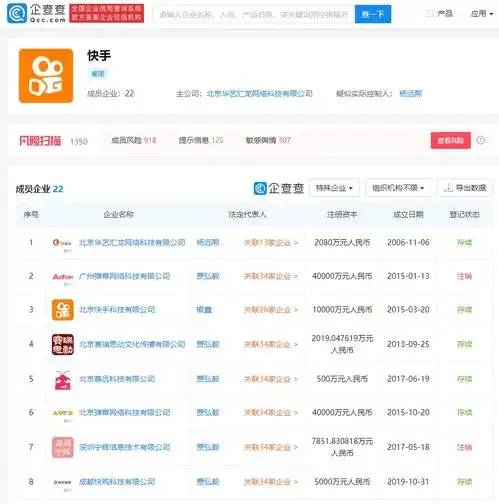The image size is (499, 504).
Task: Click the 登记状态 column header
Action: click(464, 214)
